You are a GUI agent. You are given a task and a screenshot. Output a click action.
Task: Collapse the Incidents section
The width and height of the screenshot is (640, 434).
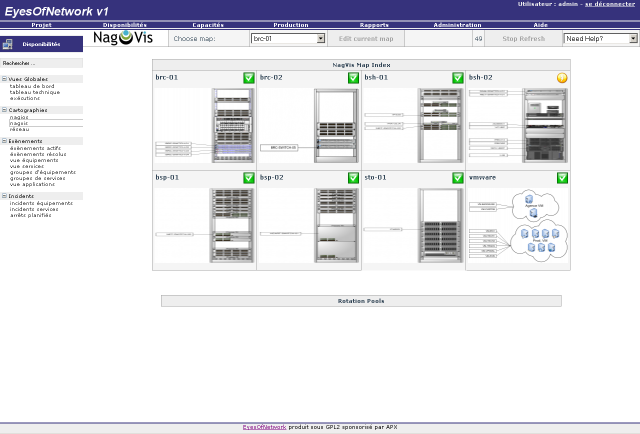(4, 196)
